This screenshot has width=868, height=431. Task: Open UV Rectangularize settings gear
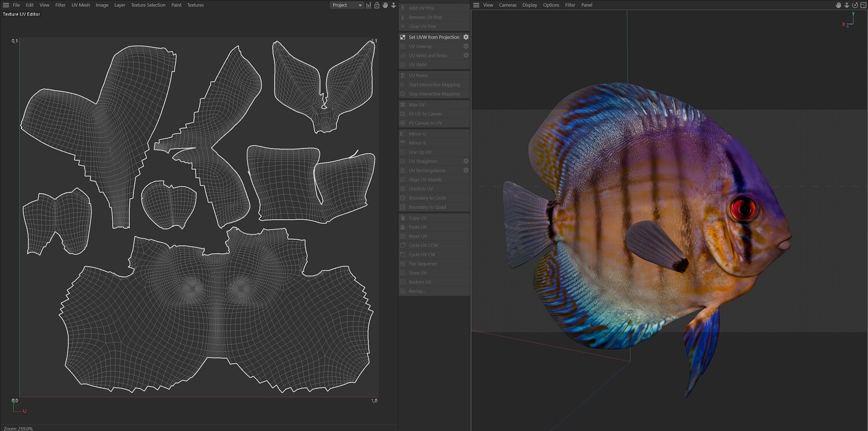coord(466,170)
